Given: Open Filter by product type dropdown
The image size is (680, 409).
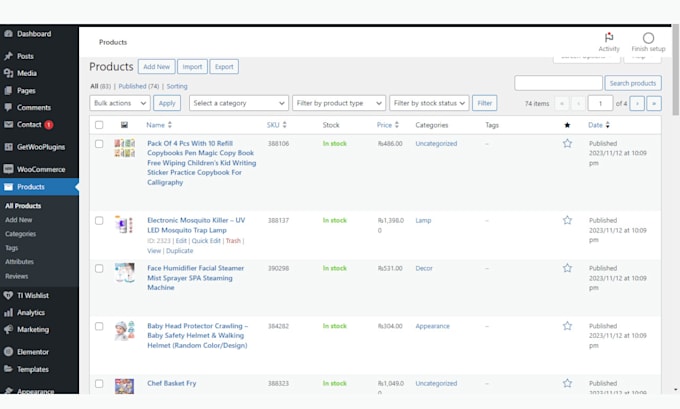Looking at the screenshot, I should 339,103.
